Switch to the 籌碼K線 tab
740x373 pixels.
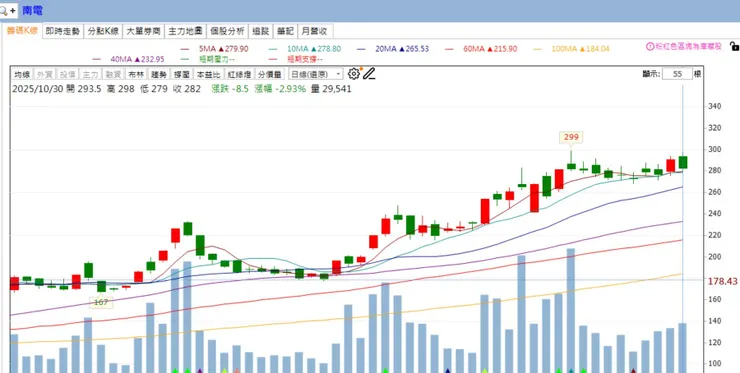22,31
